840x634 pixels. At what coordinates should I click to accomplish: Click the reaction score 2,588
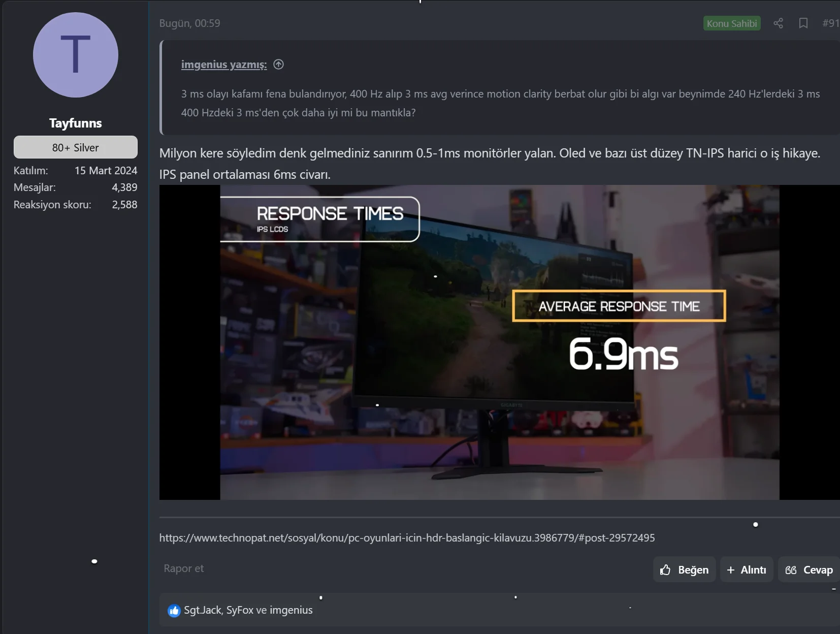pos(124,205)
